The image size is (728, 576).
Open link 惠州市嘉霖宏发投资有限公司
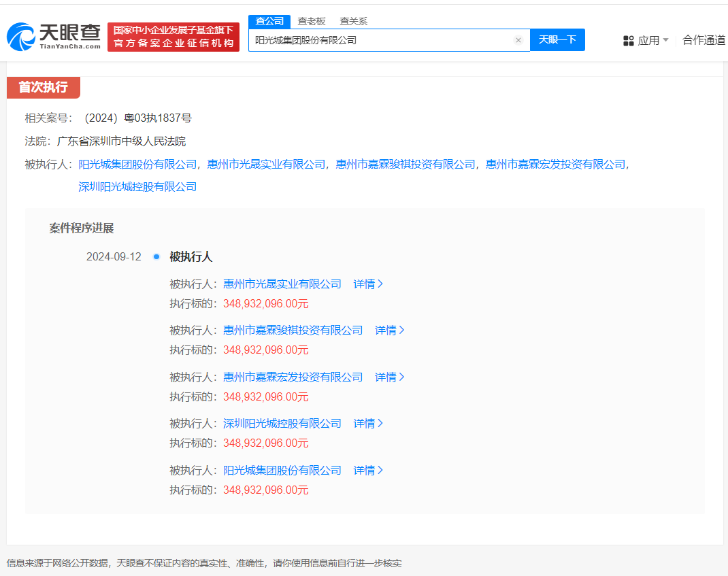click(558, 164)
